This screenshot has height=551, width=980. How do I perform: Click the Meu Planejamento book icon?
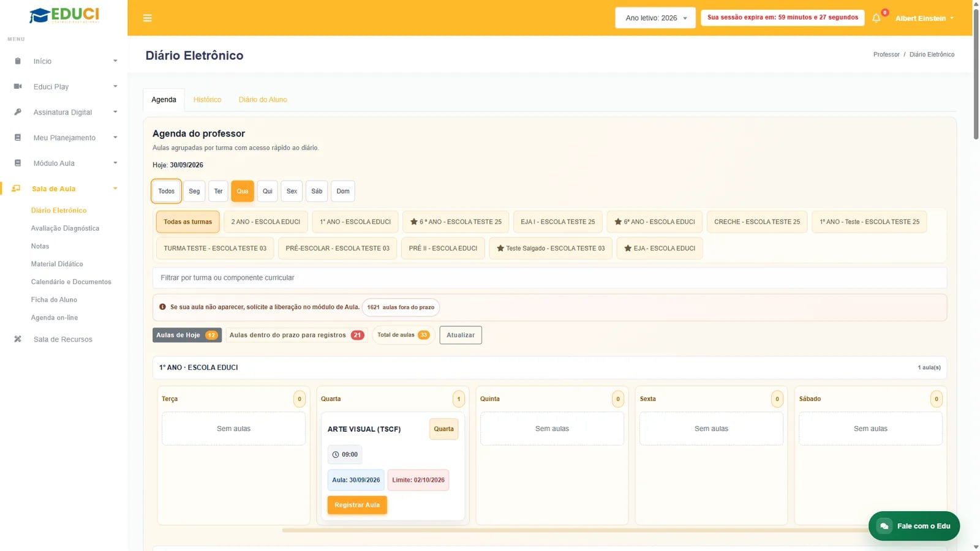tap(18, 138)
